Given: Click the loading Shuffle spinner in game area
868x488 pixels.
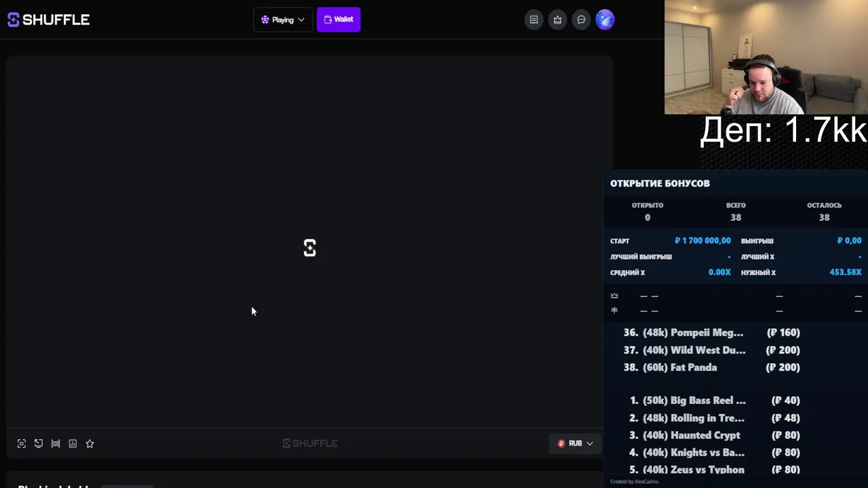Looking at the screenshot, I should point(310,248).
